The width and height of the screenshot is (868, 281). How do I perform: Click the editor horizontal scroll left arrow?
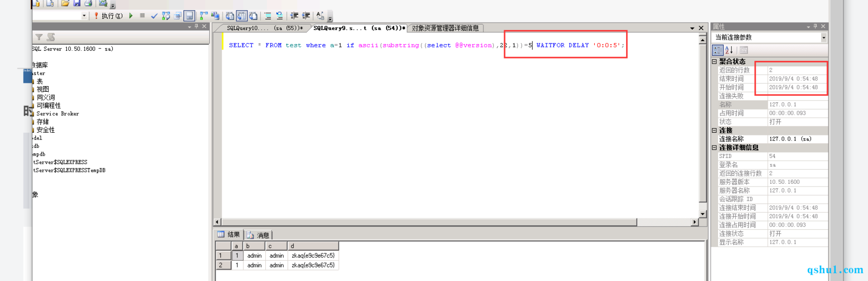click(x=218, y=222)
